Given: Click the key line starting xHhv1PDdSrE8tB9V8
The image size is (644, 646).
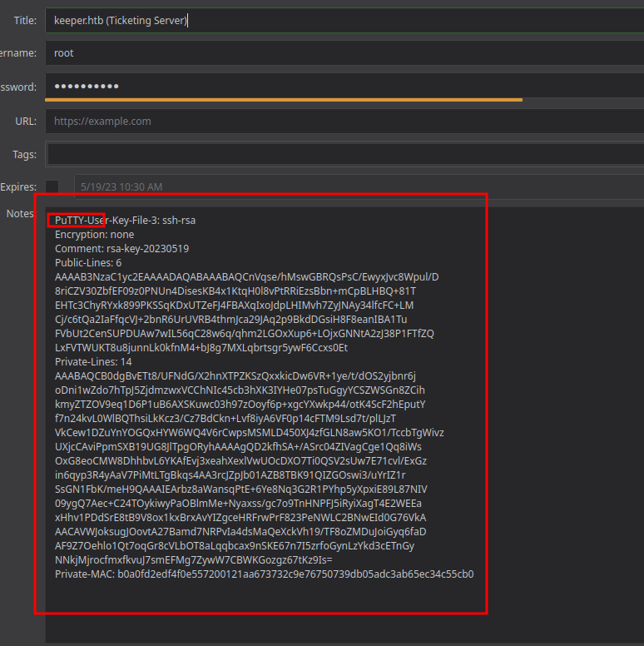Looking at the screenshot, I should (240, 518).
